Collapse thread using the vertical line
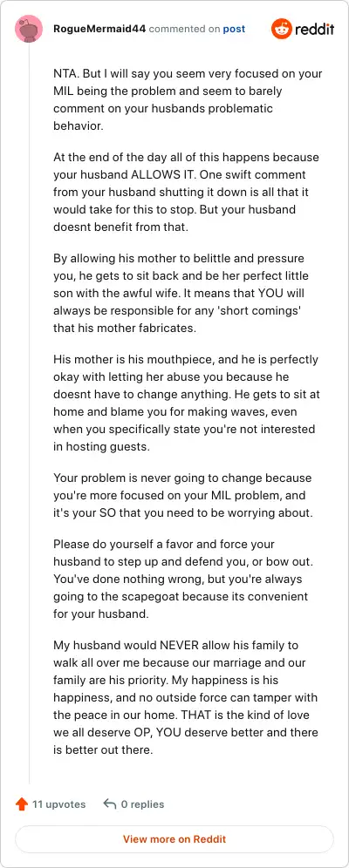 tap(29, 414)
